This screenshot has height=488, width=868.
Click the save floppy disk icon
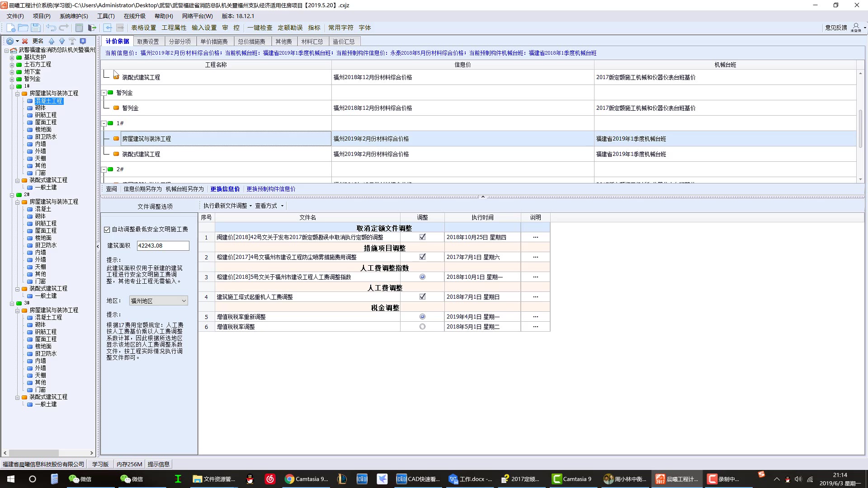(36, 28)
